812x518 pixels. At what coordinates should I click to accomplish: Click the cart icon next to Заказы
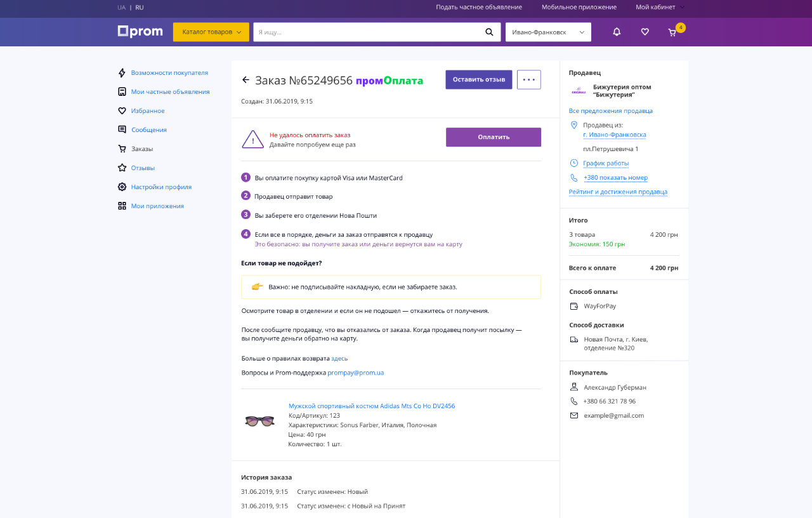pos(122,149)
